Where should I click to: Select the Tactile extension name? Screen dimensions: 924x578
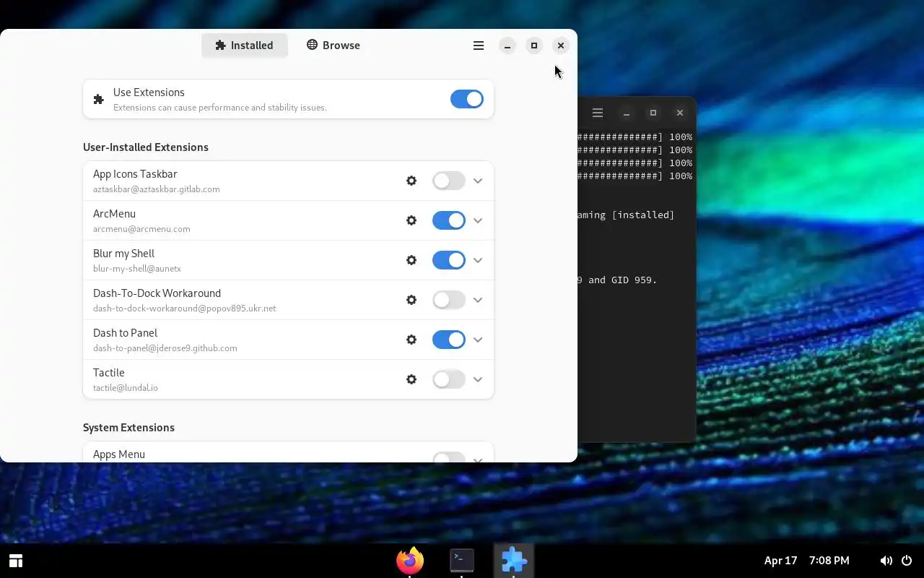click(109, 373)
